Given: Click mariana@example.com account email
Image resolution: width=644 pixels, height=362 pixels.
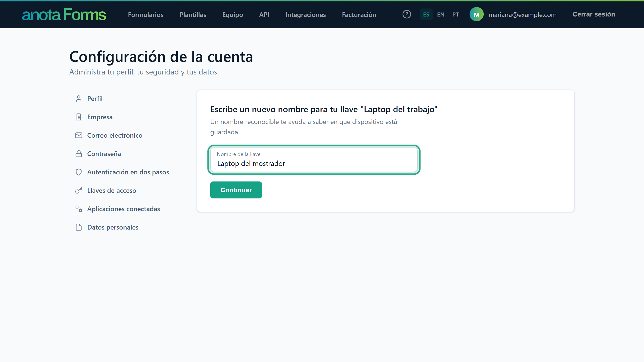Looking at the screenshot, I should [522, 15].
